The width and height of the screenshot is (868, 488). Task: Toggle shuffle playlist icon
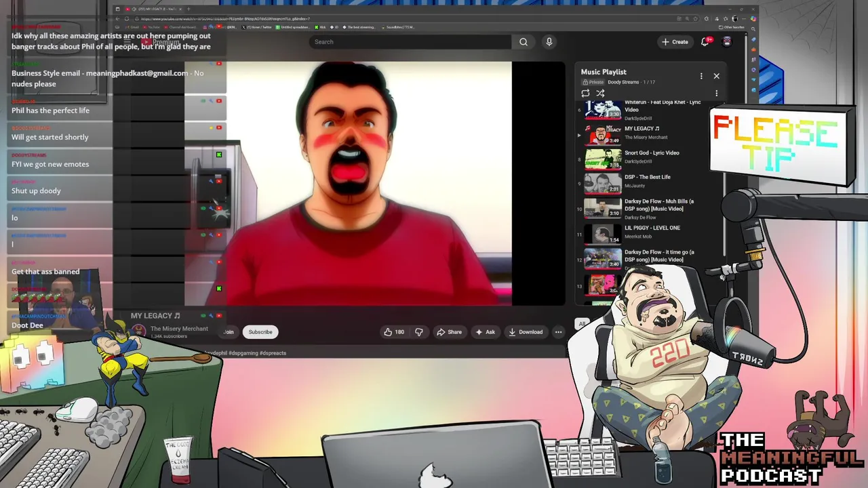point(600,94)
